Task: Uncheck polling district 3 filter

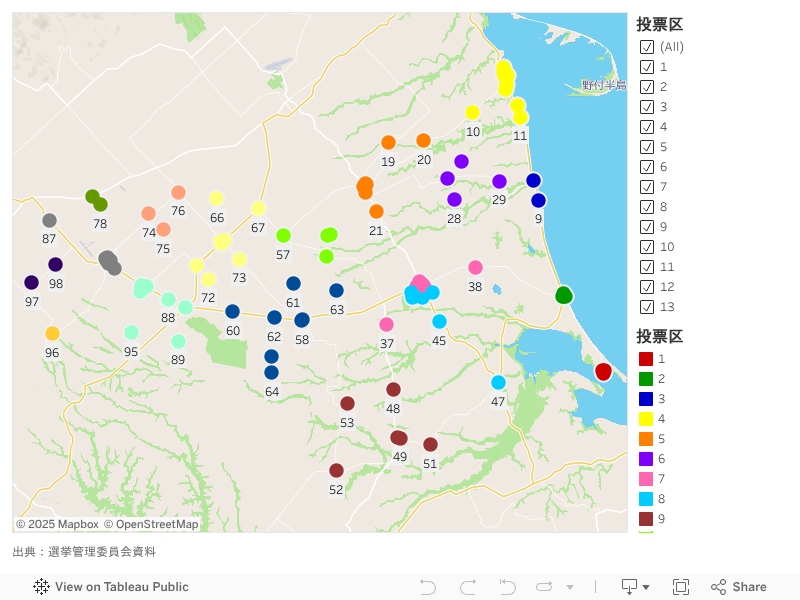Action: 647,107
